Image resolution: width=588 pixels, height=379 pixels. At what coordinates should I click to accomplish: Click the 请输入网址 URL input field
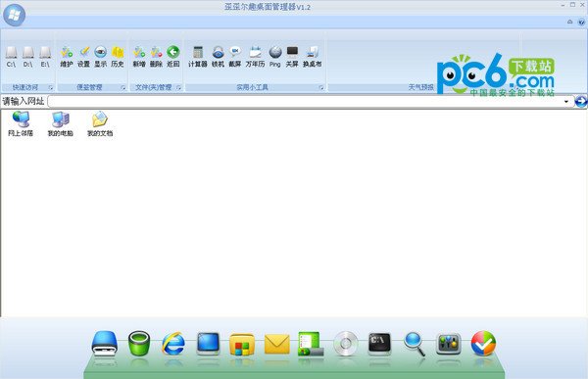311,102
